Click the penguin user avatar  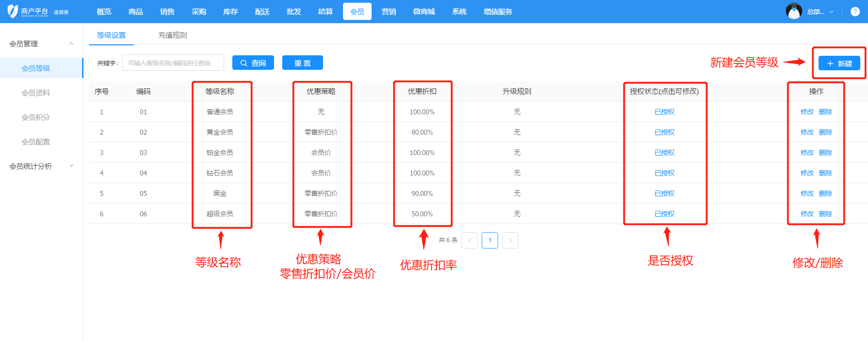tap(794, 11)
